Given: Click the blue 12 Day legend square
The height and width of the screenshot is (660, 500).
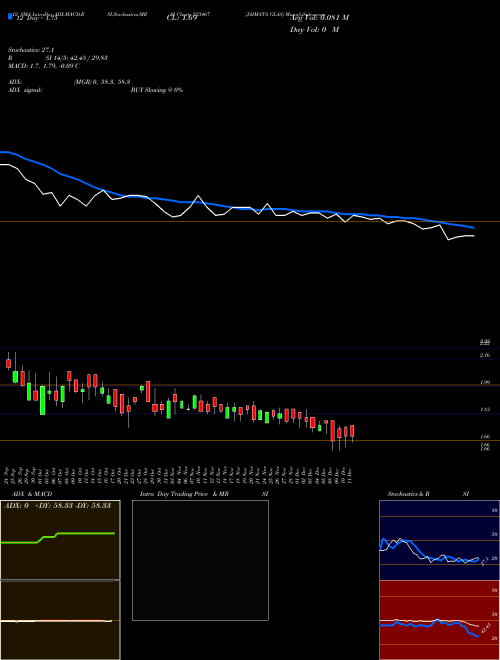Looking at the screenshot, I should (10, 16).
